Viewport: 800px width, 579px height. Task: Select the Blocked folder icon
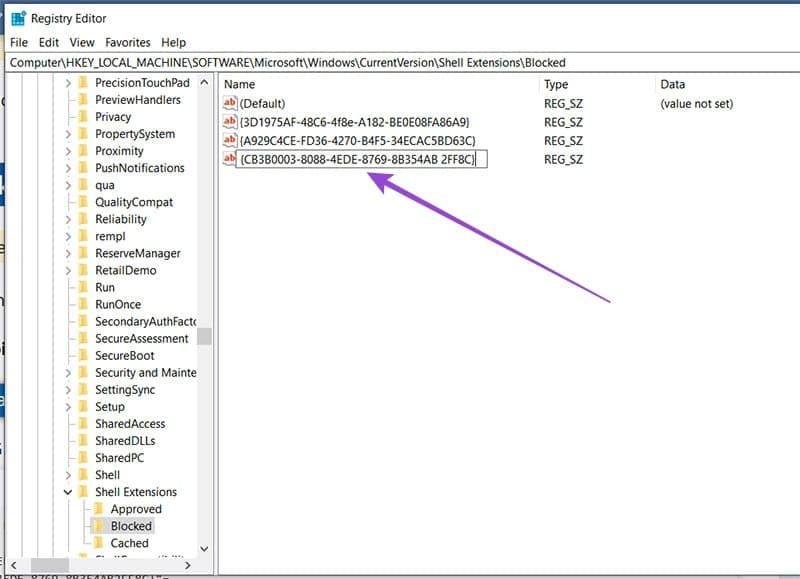click(99, 526)
